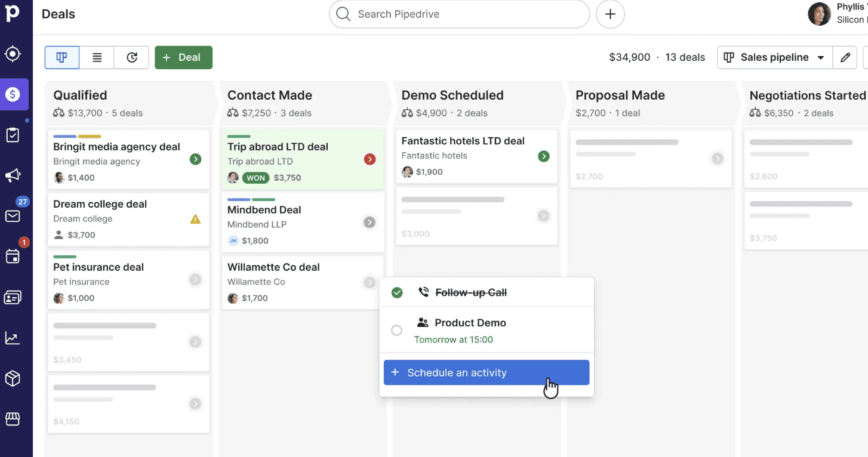Open the Marketplace store icon in sidebar
This screenshot has width=868, height=457.
[x=13, y=419]
